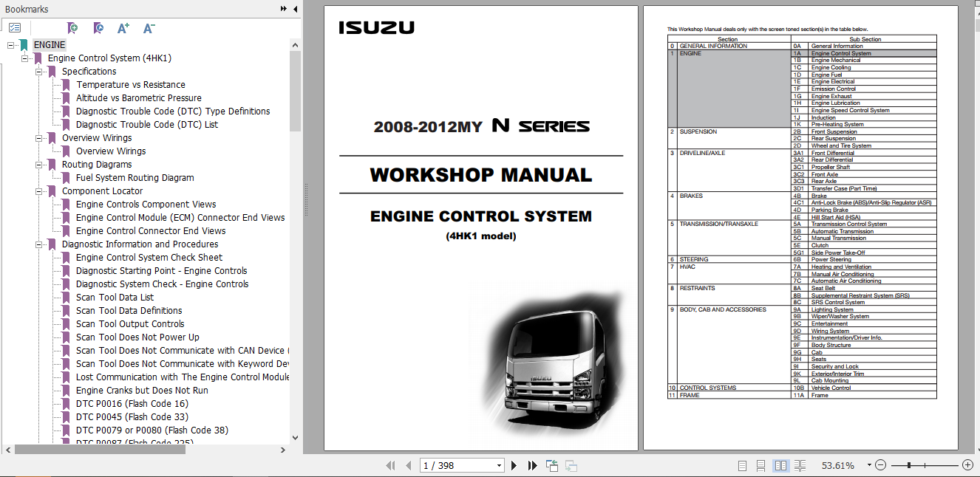Open Diagnostic Starting Point - Engine Controls

(162, 271)
